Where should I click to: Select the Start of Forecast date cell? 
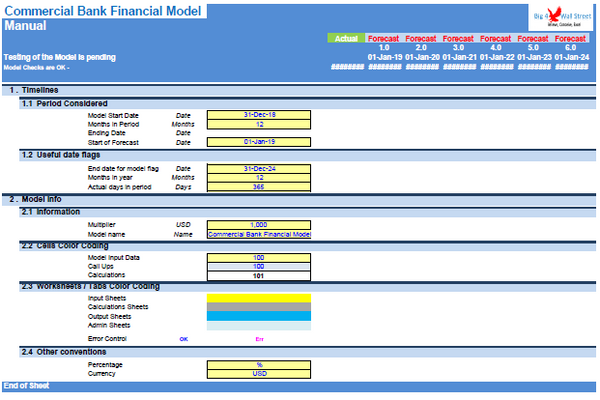(x=259, y=142)
